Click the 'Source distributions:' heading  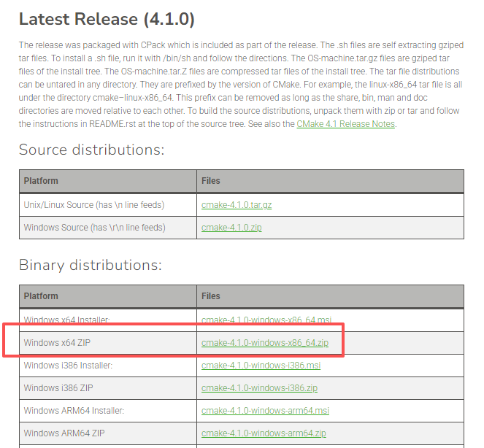click(x=92, y=150)
